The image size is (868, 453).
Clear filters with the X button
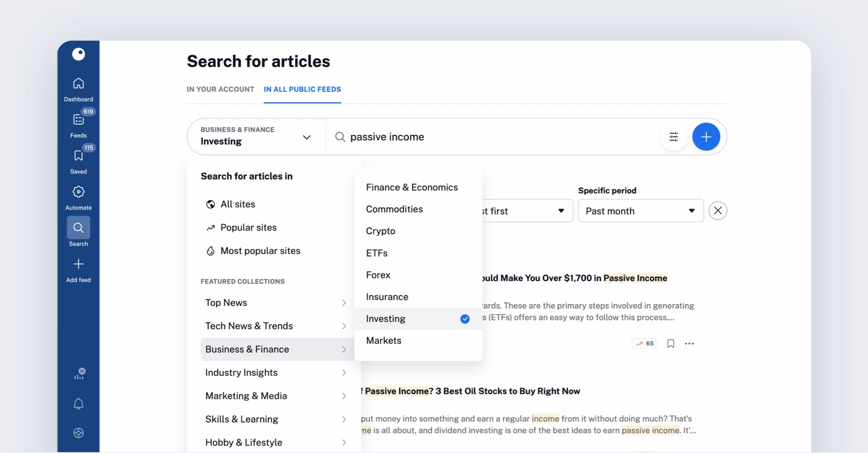click(x=718, y=211)
